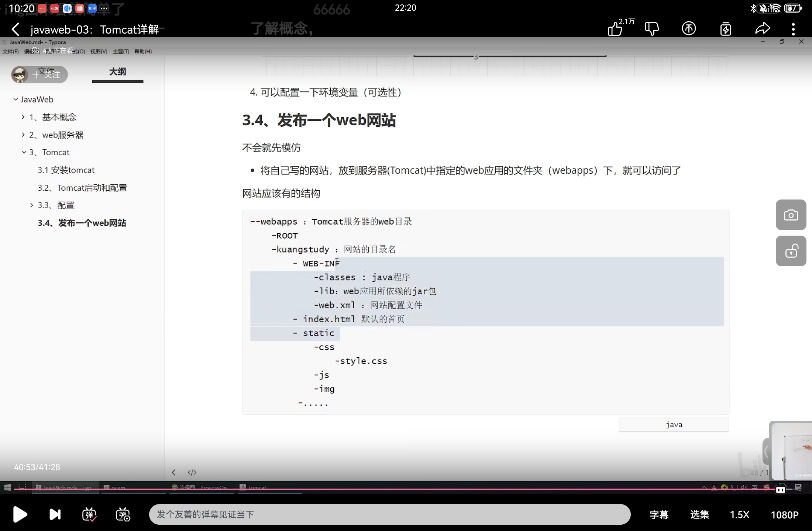Screen dimensions: 812x531
Task: Switch to the 大纲 tab
Action: click(x=117, y=72)
